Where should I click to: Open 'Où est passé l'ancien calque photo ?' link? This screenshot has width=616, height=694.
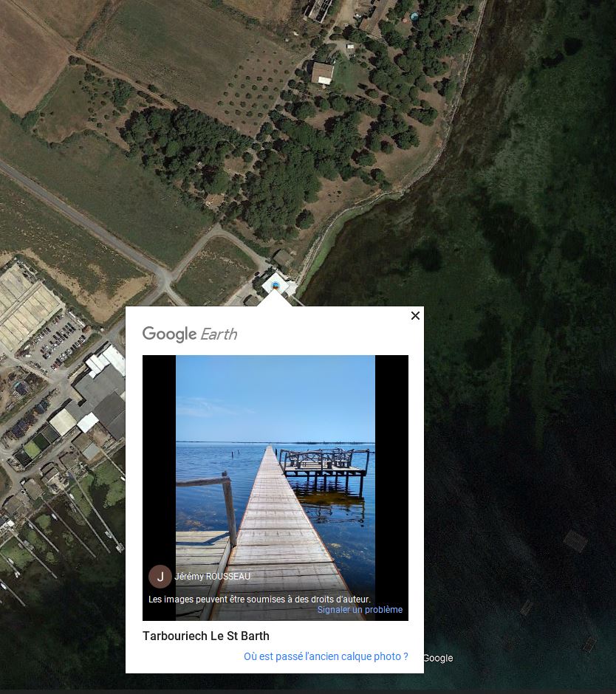click(x=326, y=656)
